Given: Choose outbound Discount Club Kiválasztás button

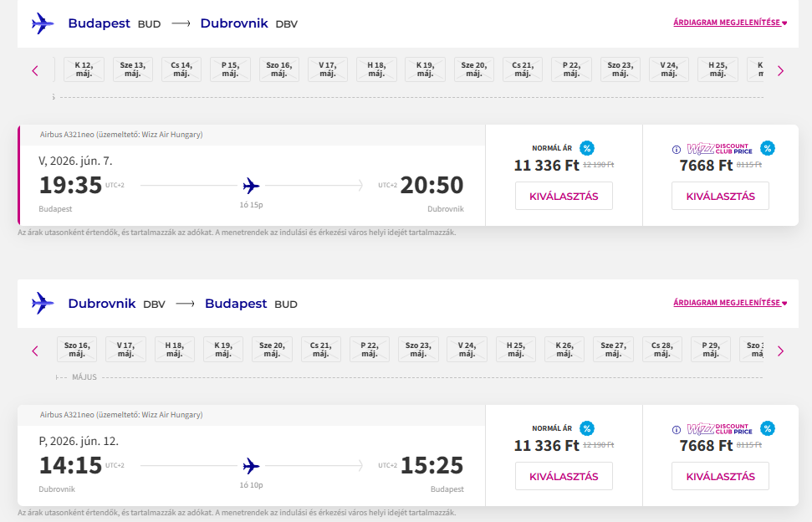Looking at the screenshot, I should click(x=720, y=197).
